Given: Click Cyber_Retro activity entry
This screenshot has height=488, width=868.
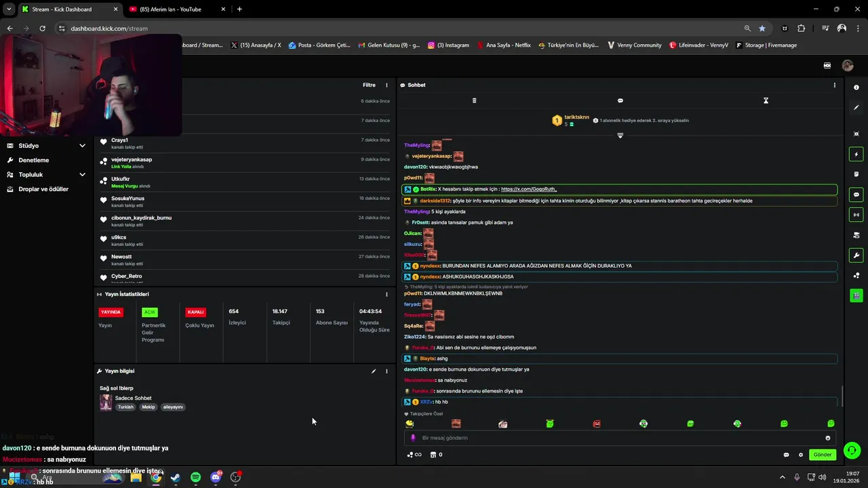Looking at the screenshot, I should [x=244, y=278].
